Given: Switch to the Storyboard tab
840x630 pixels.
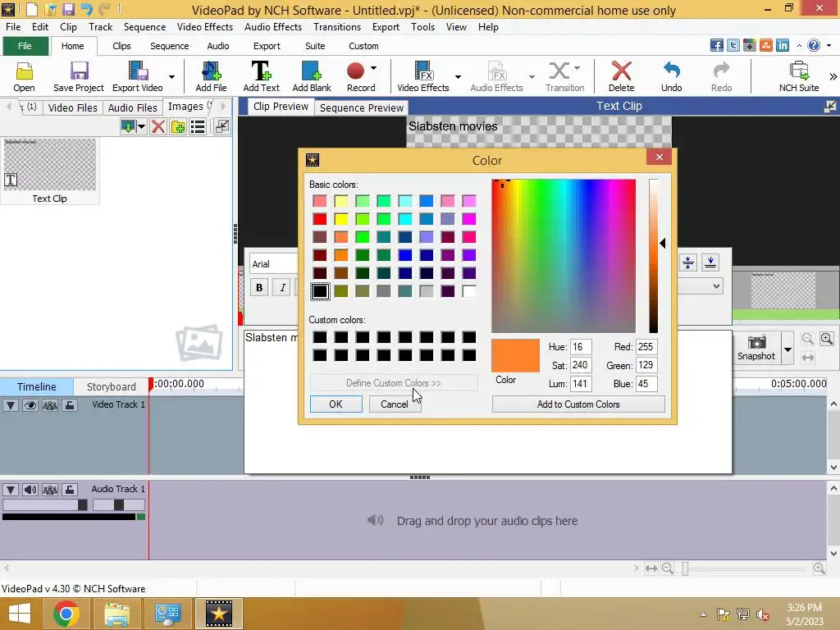Looking at the screenshot, I should 111,387.
